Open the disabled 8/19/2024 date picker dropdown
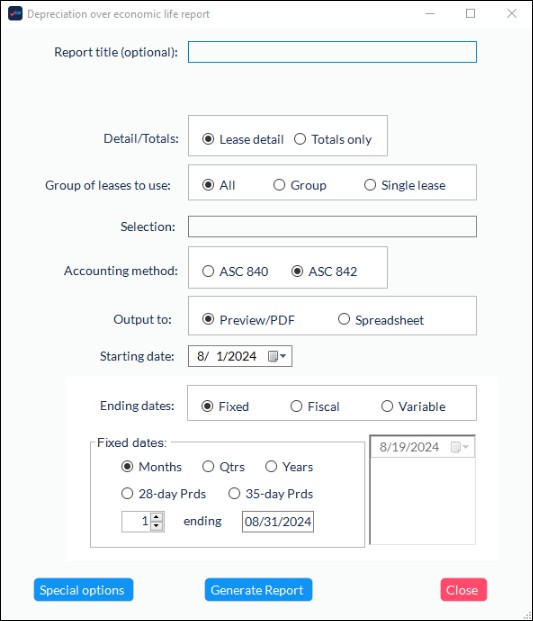Image resolution: width=533 pixels, height=621 pixels. (x=460, y=447)
